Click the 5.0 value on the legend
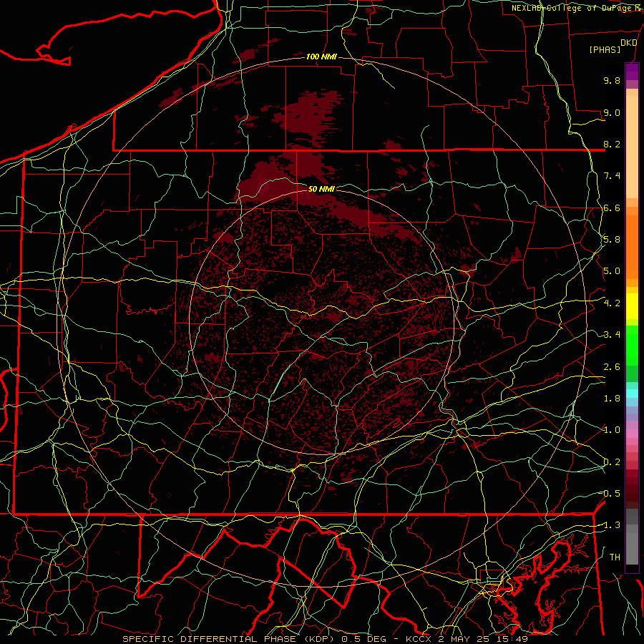 click(612, 271)
